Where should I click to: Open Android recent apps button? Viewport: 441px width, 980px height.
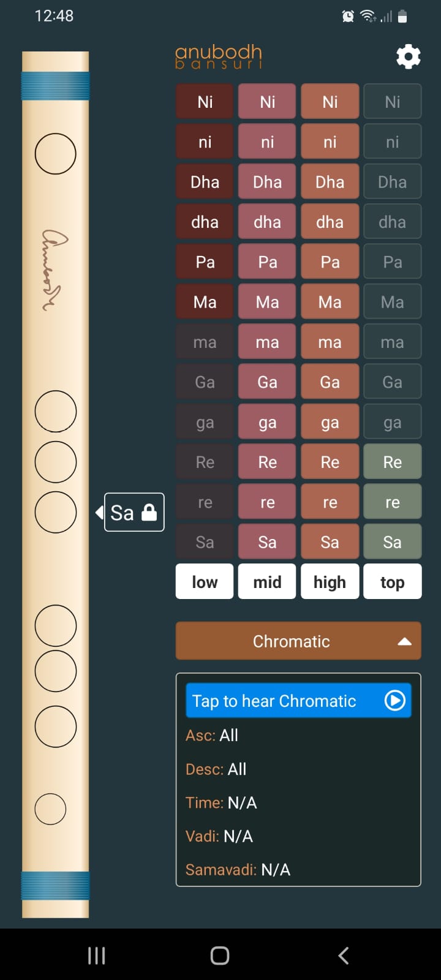point(97,956)
